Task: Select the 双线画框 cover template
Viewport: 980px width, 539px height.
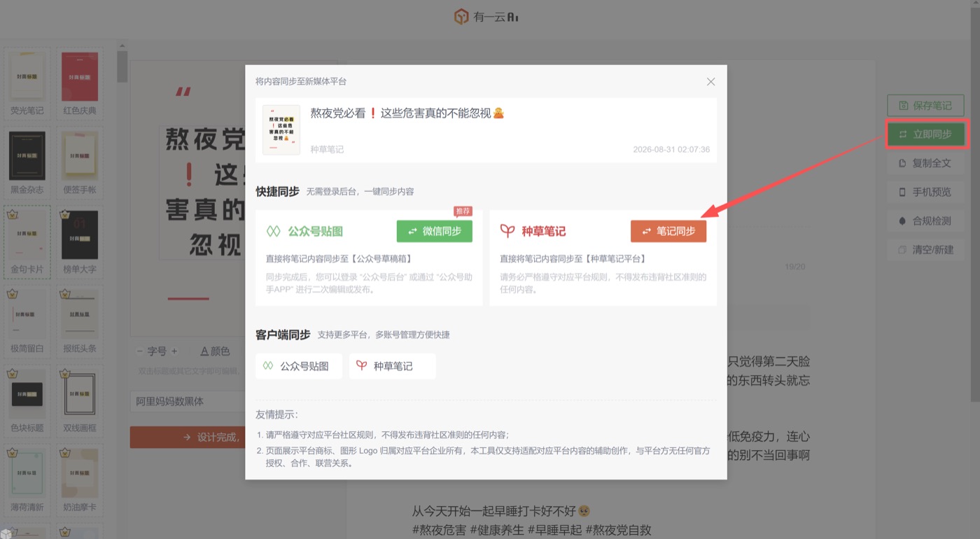Action: pos(80,401)
